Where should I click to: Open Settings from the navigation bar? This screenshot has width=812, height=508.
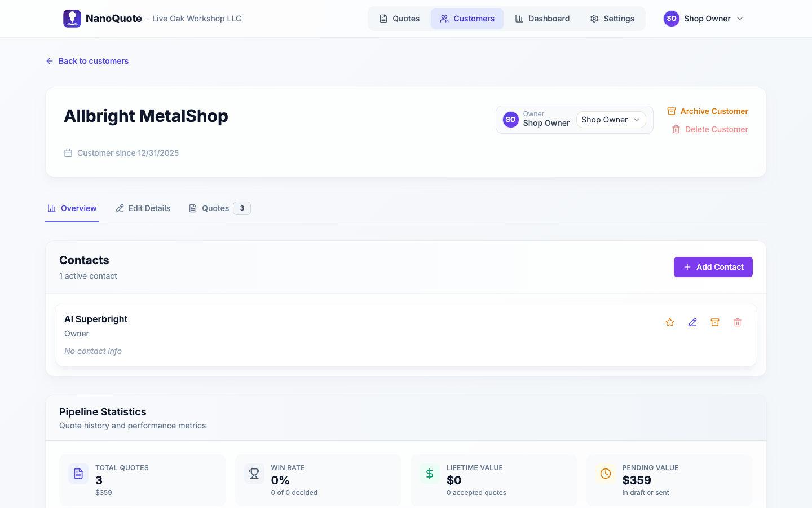(x=612, y=19)
